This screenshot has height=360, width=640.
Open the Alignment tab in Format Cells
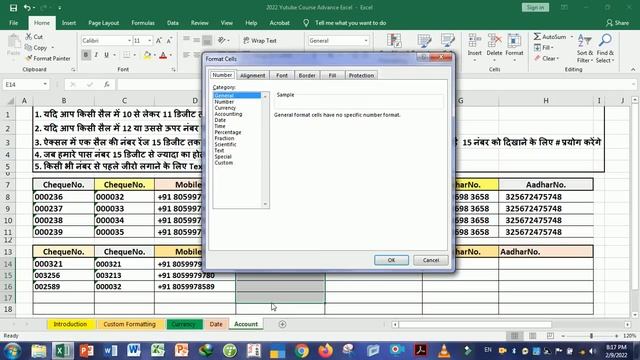[x=252, y=76]
